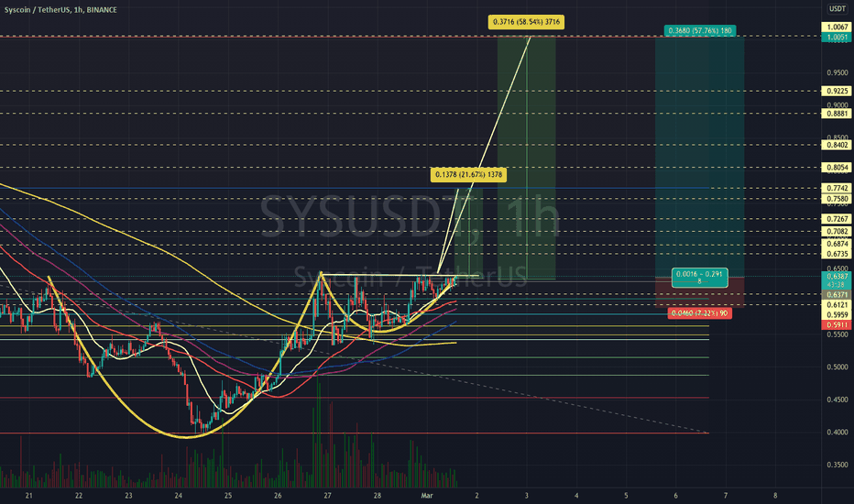854x504 pixels.
Task: Click the 0.4000 price axis tick
Action: [838, 433]
